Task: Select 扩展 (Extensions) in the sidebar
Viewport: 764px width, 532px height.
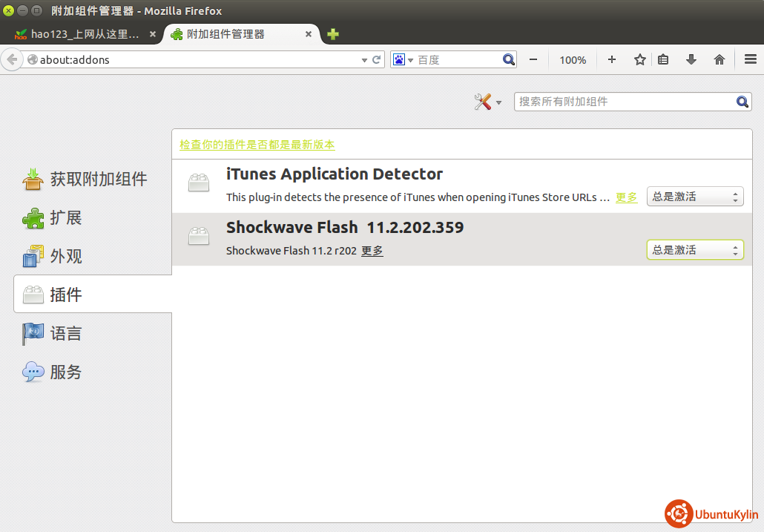Action: point(65,218)
